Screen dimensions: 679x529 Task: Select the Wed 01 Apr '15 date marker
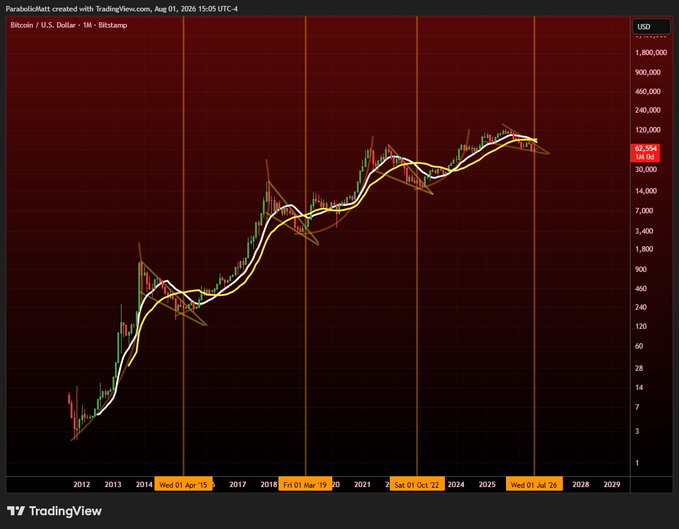183,485
